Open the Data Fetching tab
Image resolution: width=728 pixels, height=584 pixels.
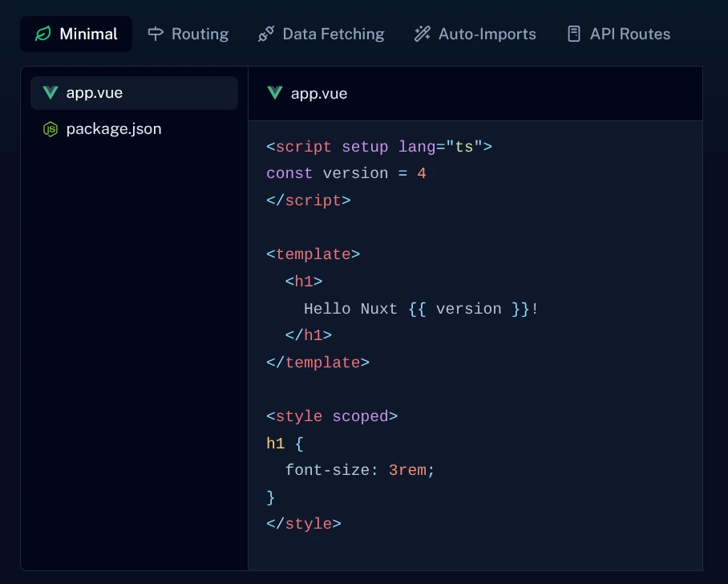[333, 34]
